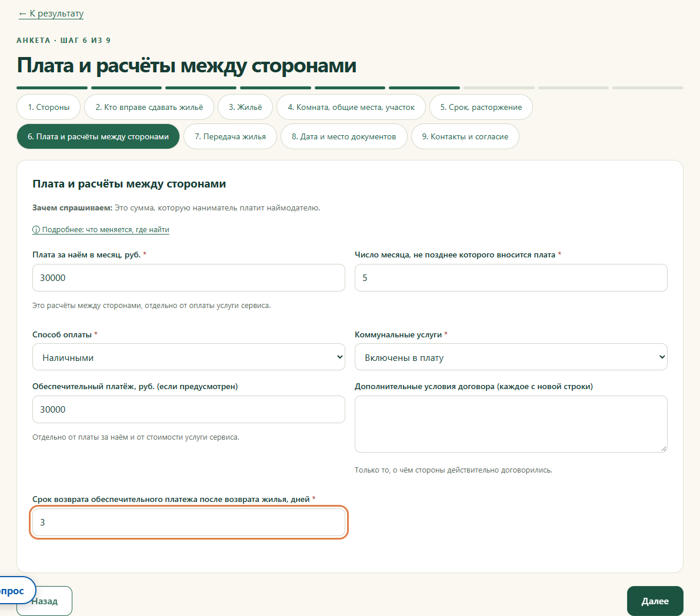
Task: Focus the 'Плата за наём в месяц' field
Action: [x=188, y=278]
